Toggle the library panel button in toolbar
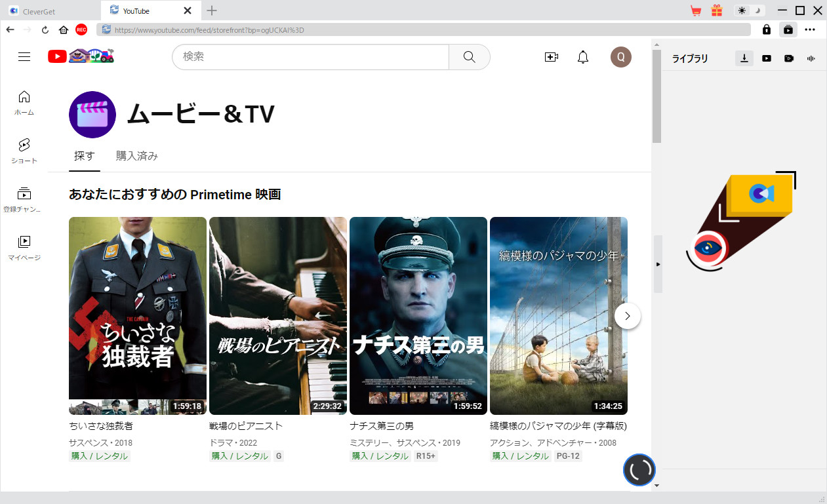Viewport: 827px width, 504px height. point(788,29)
